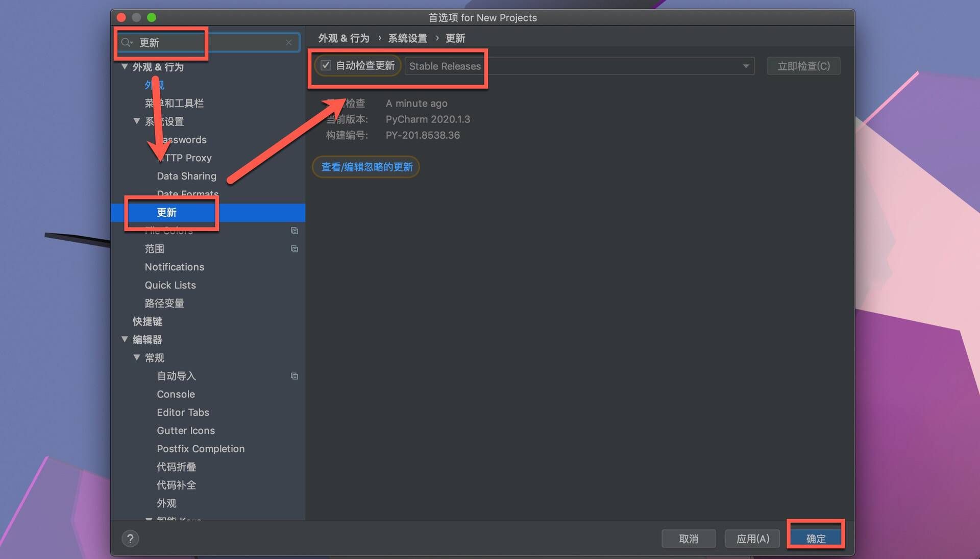Click the 查看/编辑忽略的更新 button icon
Image resolution: width=980 pixels, height=559 pixels.
click(x=367, y=166)
